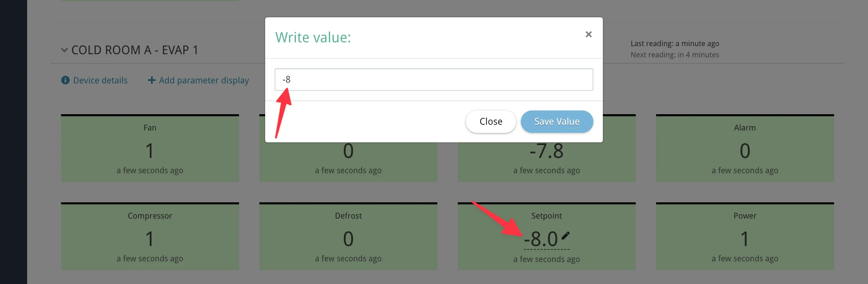
Task: Click the Fan tile value 1
Action: 150,151
